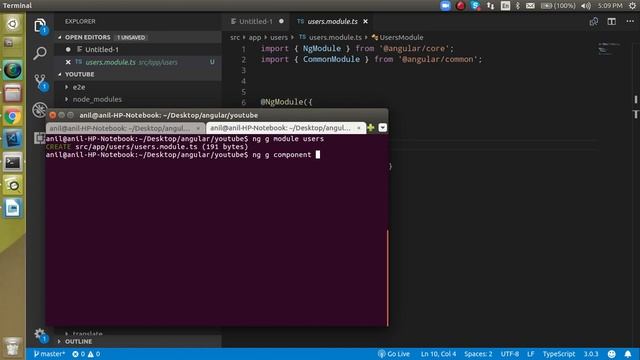The width and height of the screenshot is (640, 360).
Task: Change the LF end of line sequence
Action: [531, 354]
